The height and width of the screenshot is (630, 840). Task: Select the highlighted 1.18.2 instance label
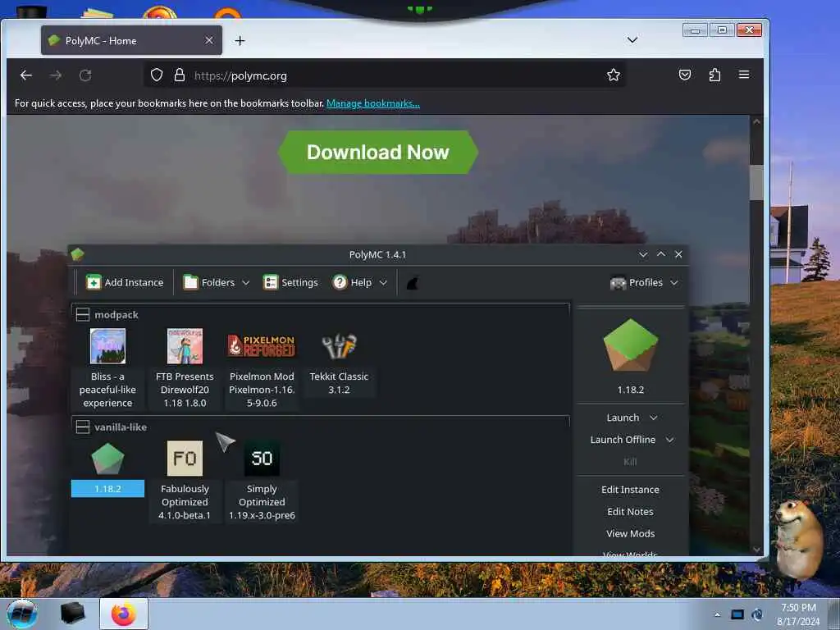click(x=107, y=489)
